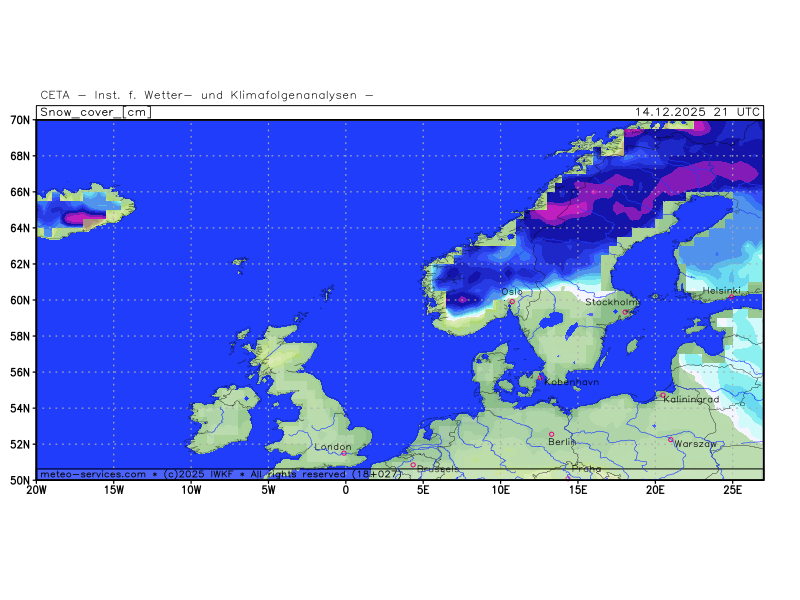Click the Berlin city marker
Screen dimensions: 800x600
(551, 434)
